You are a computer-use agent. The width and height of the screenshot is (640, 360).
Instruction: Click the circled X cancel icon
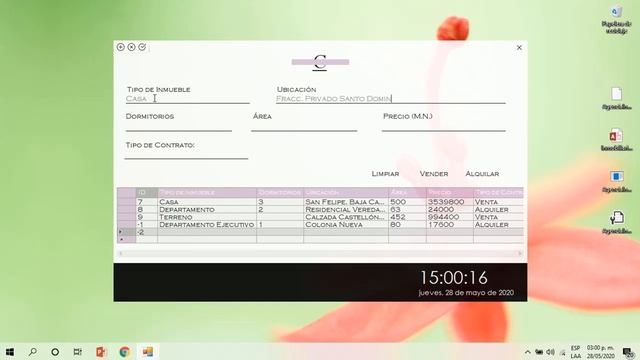tap(131, 47)
